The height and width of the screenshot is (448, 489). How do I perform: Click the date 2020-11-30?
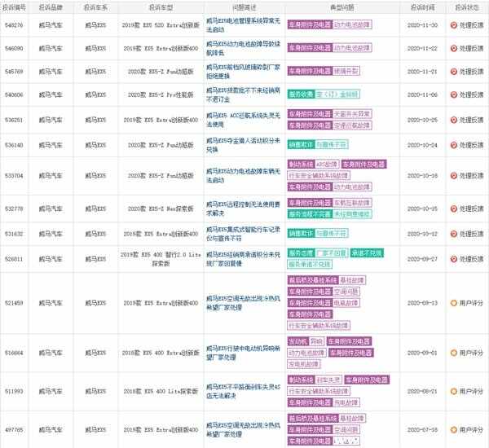pyautogui.click(x=422, y=25)
